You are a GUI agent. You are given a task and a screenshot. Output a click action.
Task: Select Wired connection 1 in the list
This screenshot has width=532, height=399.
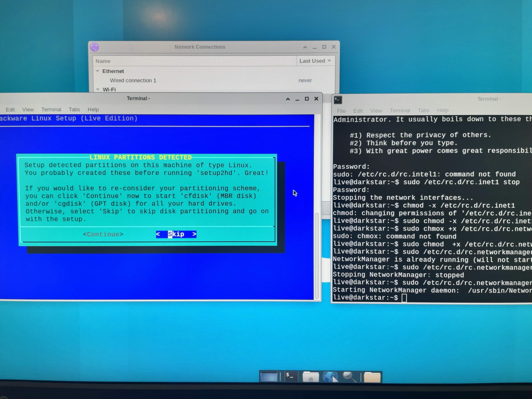pyautogui.click(x=133, y=80)
